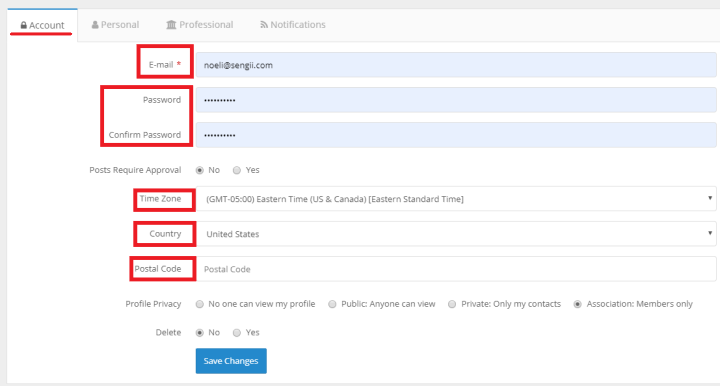Switch to the Professional tab
The width and height of the screenshot is (720, 386).
200,25
